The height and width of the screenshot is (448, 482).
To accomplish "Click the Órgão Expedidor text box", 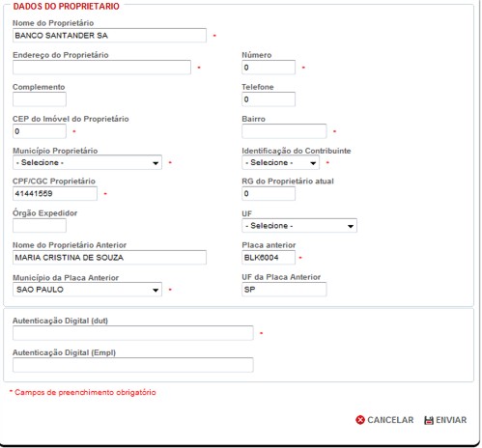I will 40,225.
